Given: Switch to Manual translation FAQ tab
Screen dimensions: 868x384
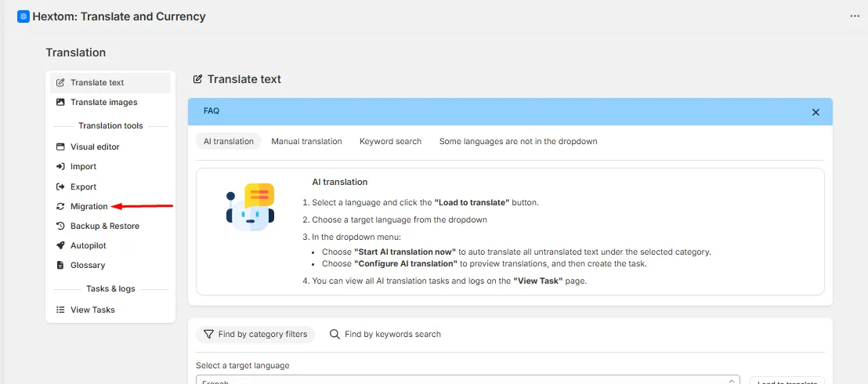Looking at the screenshot, I should [x=306, y=141].
